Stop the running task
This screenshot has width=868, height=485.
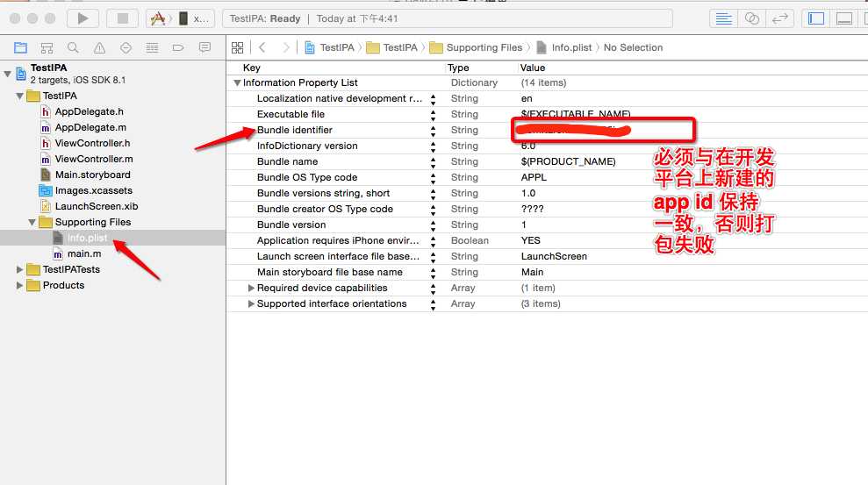[123, 18]
